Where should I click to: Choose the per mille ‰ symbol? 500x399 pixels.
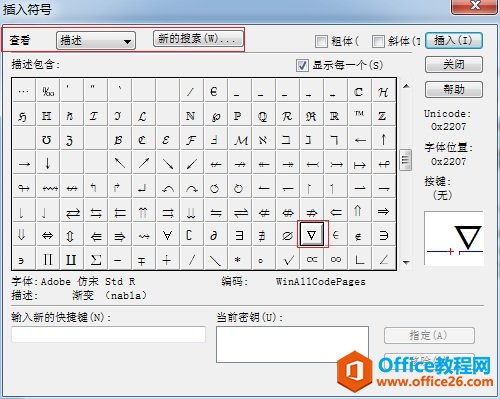[48, 91]
